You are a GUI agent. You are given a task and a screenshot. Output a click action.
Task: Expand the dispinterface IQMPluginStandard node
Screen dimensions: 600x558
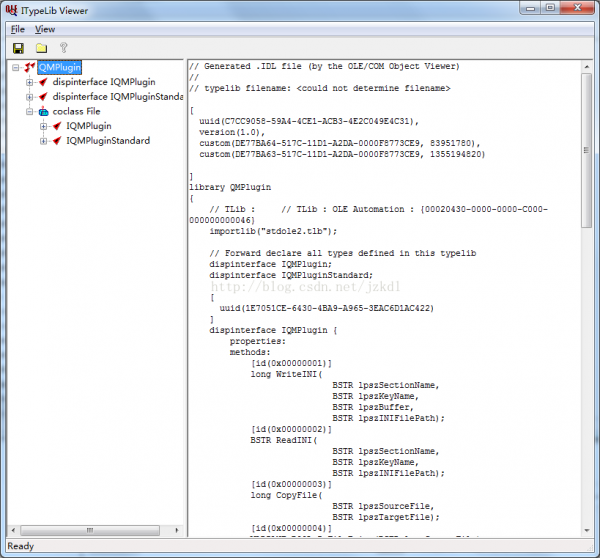29,97
